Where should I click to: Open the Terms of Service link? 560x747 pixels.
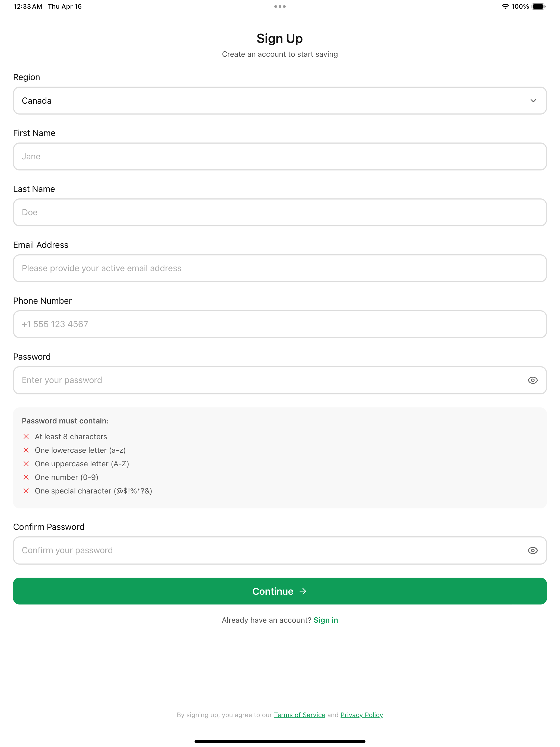click(300, 715)
